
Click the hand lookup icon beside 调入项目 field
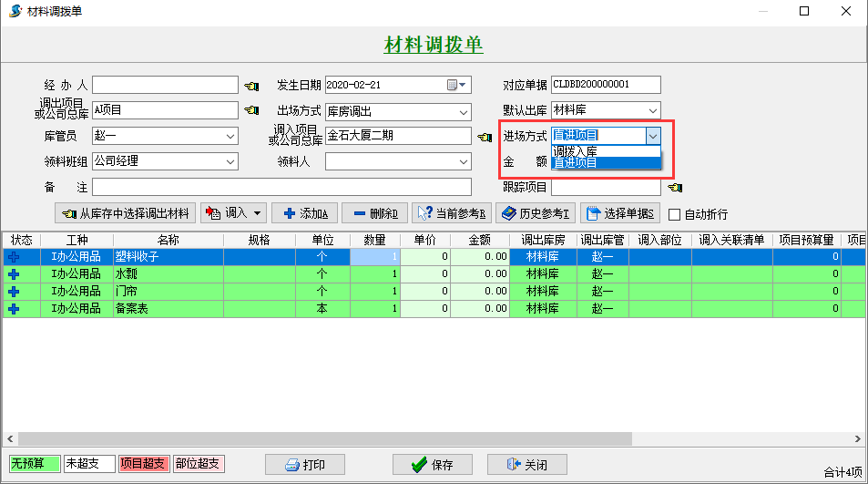485,138
